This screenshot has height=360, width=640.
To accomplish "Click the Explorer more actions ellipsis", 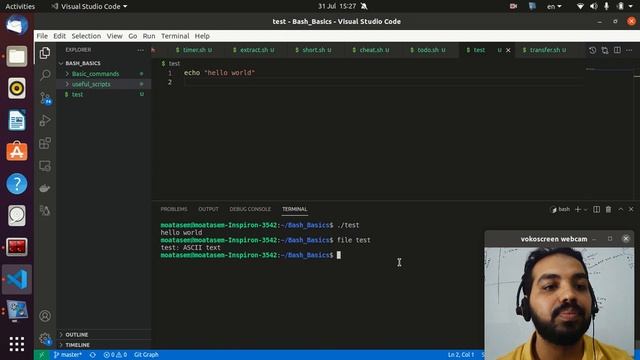I will (140, 50).
